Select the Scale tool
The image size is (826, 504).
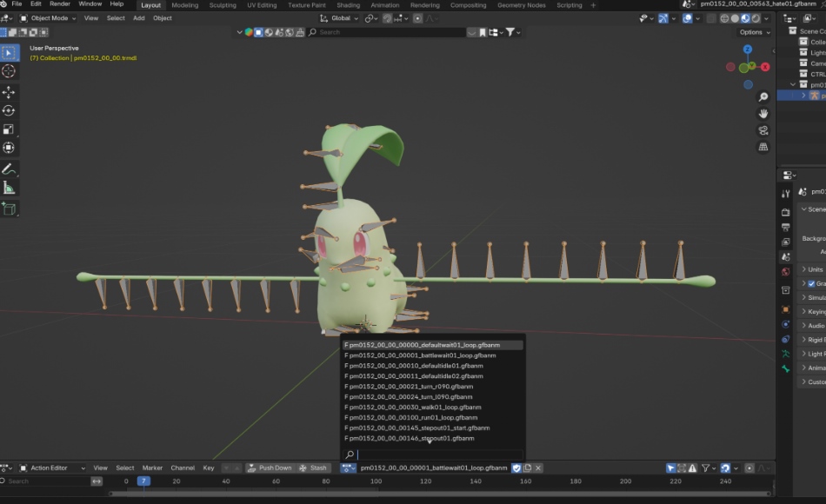pos(9,129)
